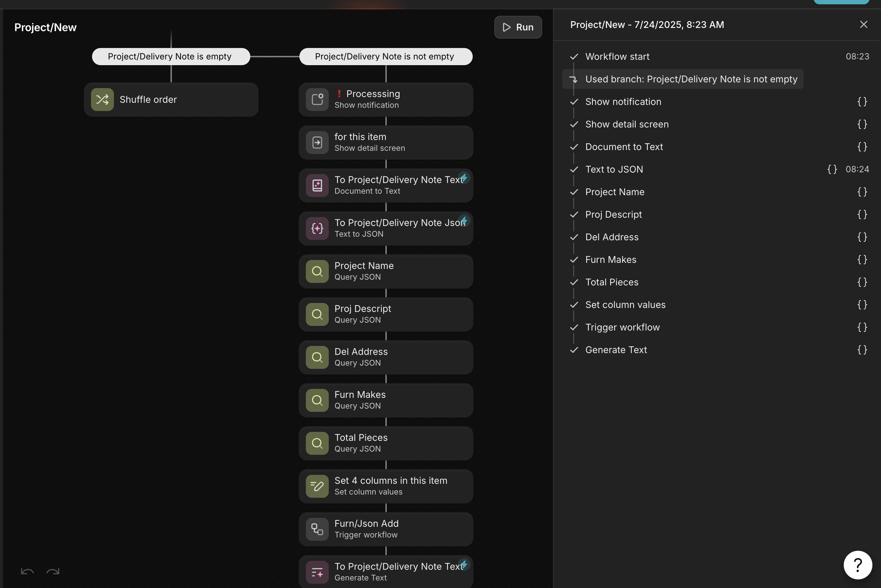Click the Text to JSON braces icon
This screenshot has width=881, height=588.
pos(317,228)
